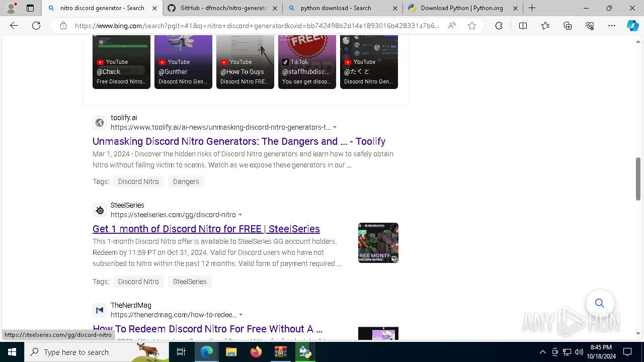Show hidden system tray icons
Image resolution: width=644 pixels, height=362 pixels.
pyautogui.click(x=542, y=352)
